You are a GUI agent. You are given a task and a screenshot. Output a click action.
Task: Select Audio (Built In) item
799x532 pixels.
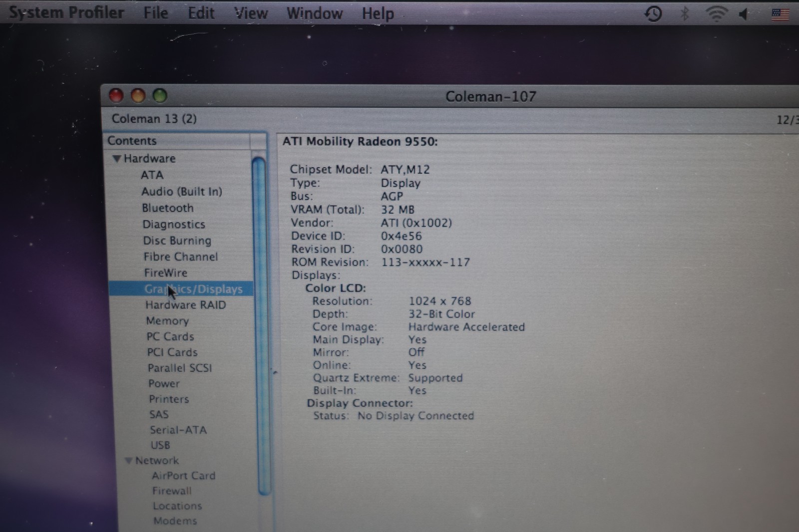tap(182, 192)
